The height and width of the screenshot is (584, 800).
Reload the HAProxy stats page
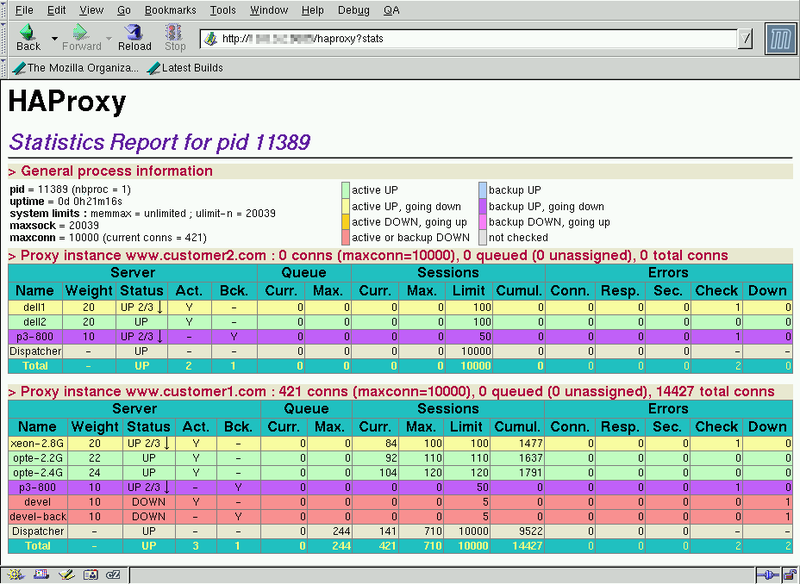(x=135, y=38)
